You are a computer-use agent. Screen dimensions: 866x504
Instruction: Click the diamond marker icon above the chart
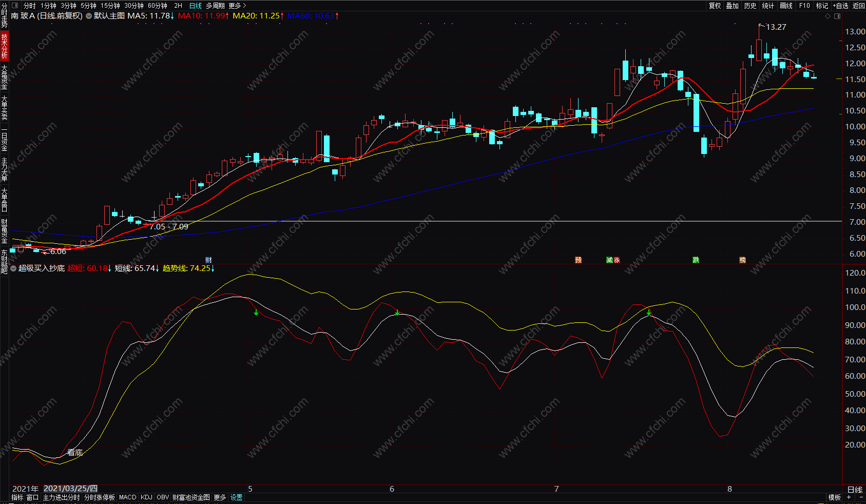(827, 16)
